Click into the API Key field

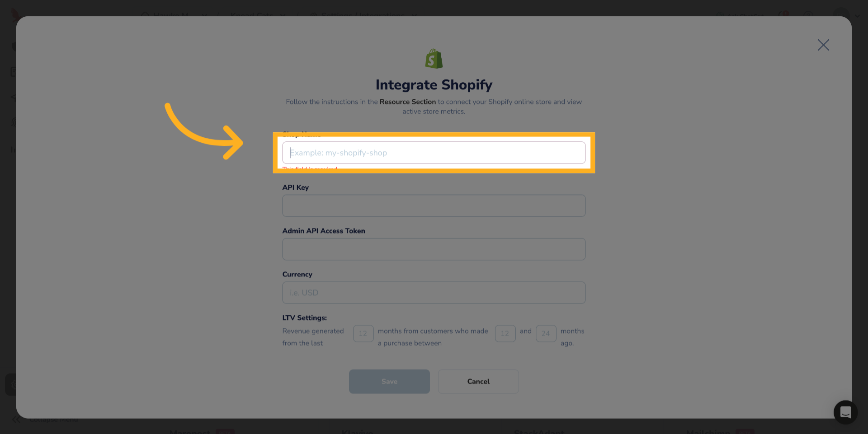(x=434, y=206)
